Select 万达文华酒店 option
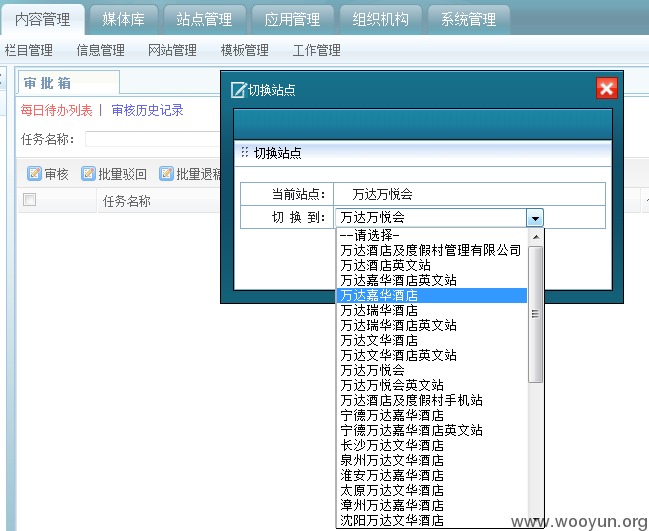649x531 pixels. point(432,340)
